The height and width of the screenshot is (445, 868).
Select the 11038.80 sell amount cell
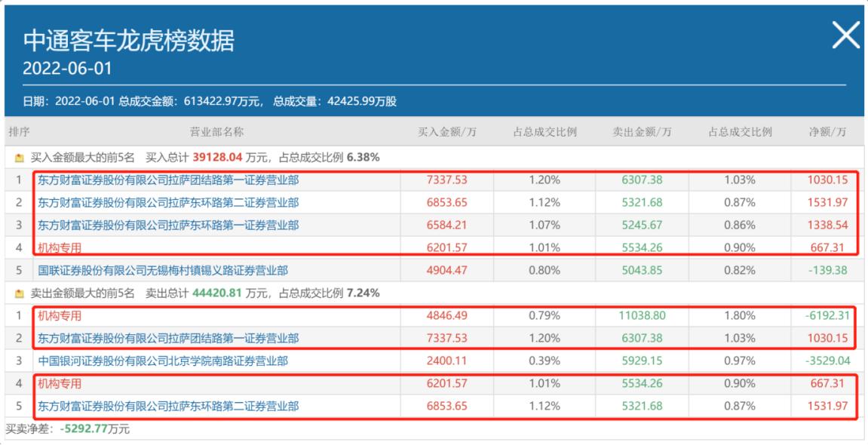tap(642, 316)
